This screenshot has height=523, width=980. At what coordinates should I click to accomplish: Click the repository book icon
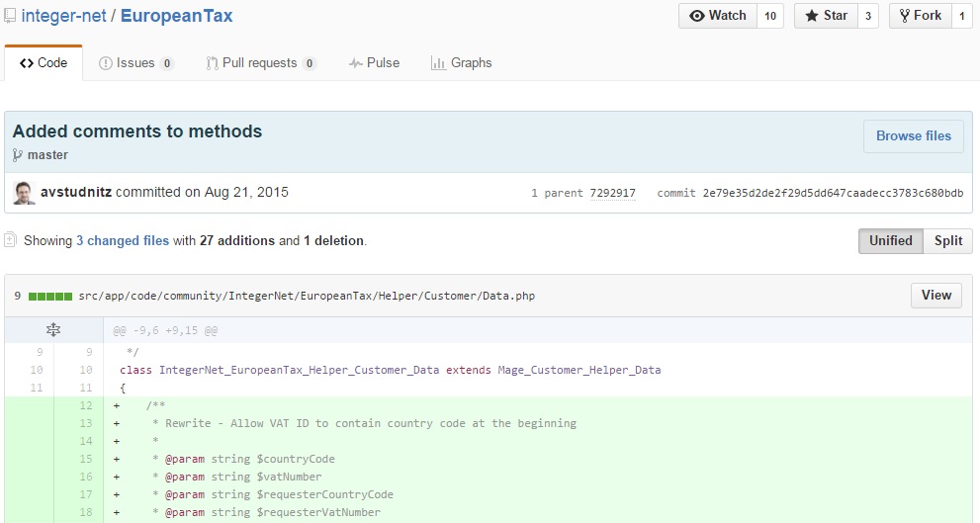click(x=9, y=17)
